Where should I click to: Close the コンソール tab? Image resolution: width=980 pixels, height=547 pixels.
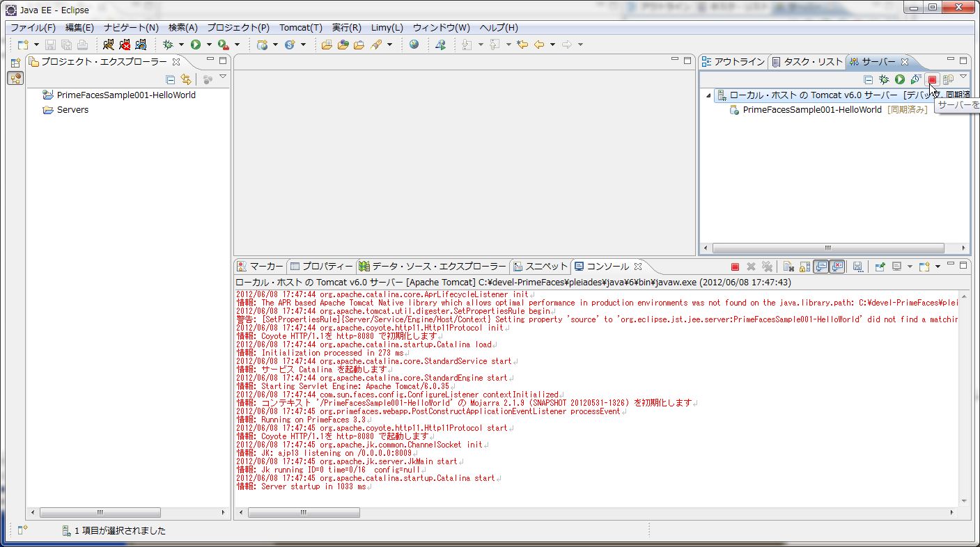[638, 267]
